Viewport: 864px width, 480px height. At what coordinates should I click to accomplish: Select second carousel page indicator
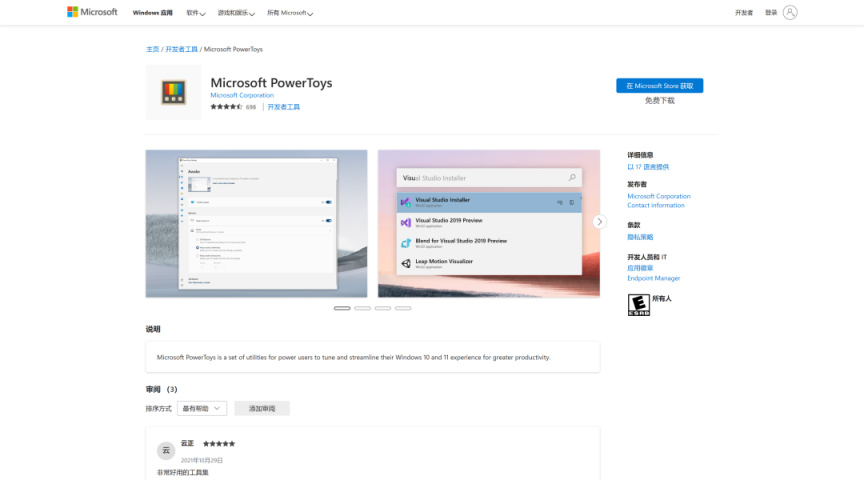click(363, 308)
